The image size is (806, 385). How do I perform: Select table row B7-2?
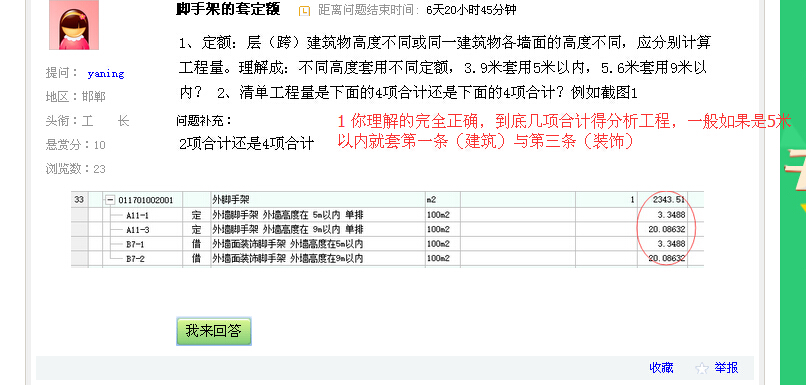(x=387, y=259)
